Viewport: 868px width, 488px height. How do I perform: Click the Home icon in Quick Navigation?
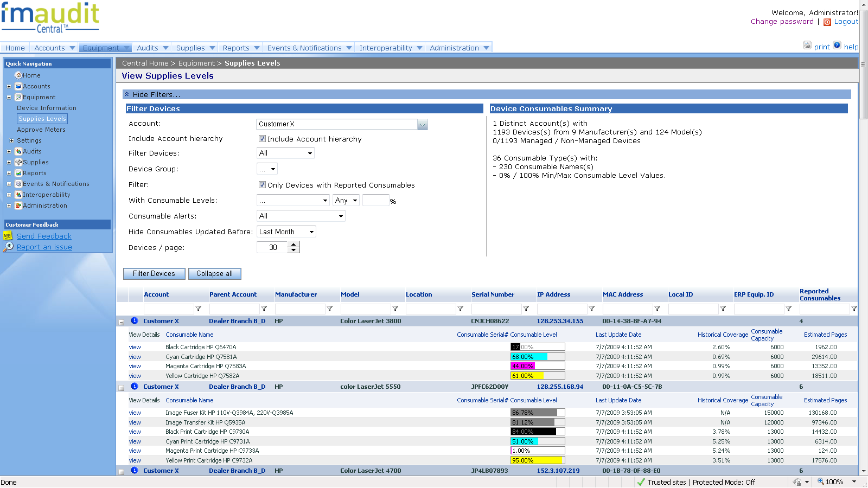coord(18,75)
